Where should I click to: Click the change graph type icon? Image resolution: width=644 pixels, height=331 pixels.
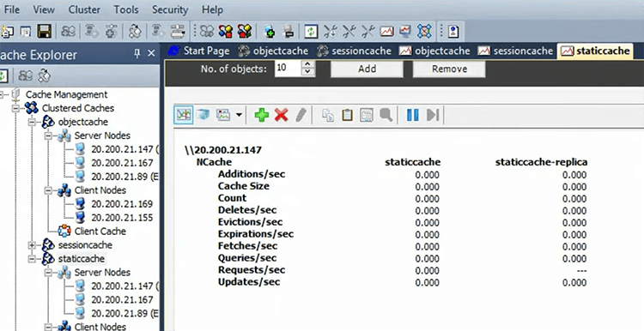coord(223,115)
